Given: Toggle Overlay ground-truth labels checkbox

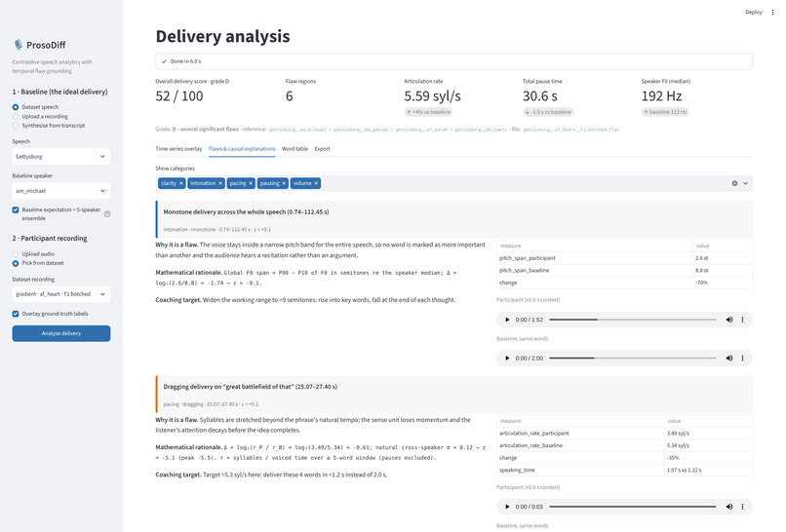Looking at the screenshot, I should click(x=16, y=314).
